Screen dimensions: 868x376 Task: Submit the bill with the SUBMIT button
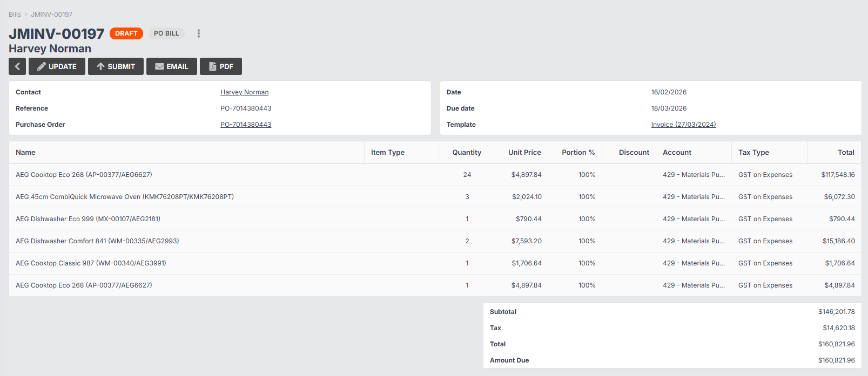pyautogui.click(x=116, y=66)
